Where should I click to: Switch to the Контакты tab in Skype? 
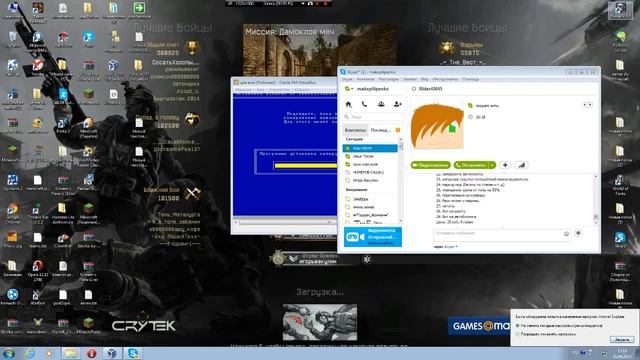[x=355, y=130]
